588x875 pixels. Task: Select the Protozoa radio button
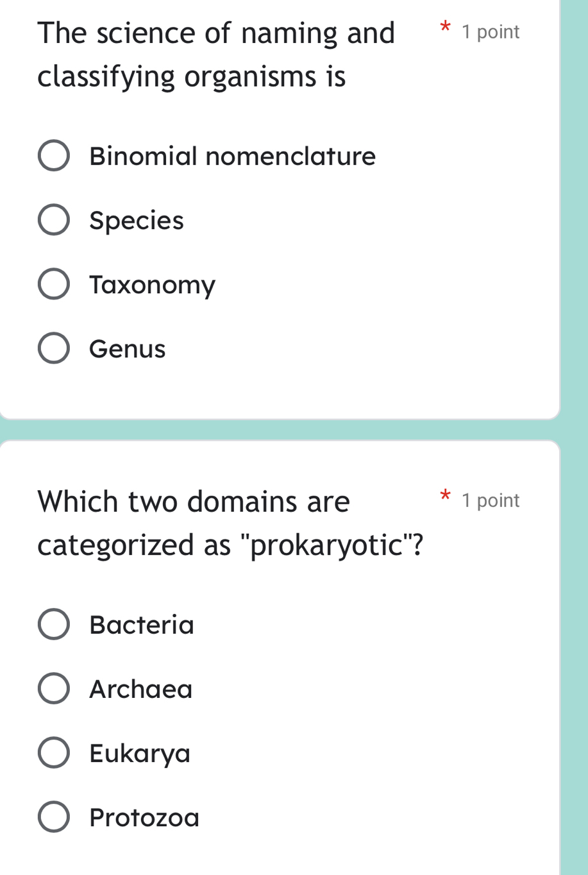coord(54,817)
